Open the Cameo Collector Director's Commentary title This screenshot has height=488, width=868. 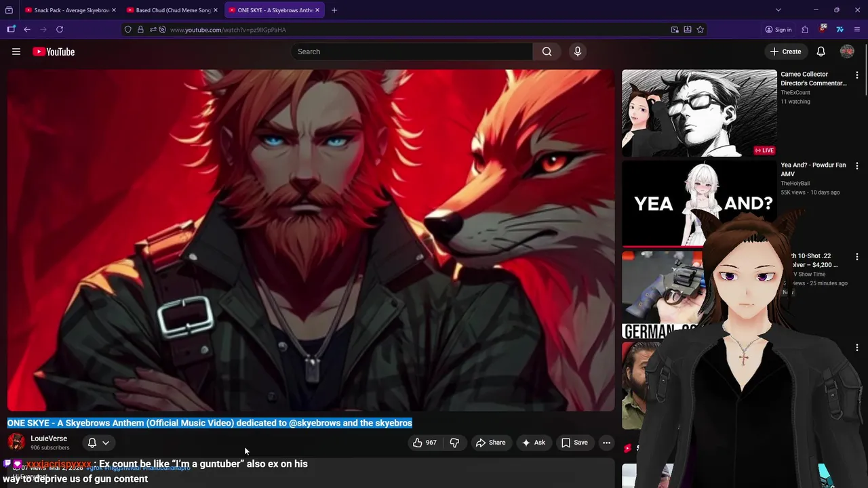click(x=814, y=79)
